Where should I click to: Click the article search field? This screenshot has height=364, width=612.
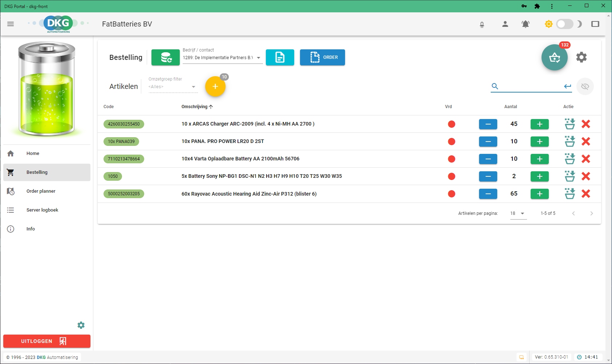[x=531, y=86]
